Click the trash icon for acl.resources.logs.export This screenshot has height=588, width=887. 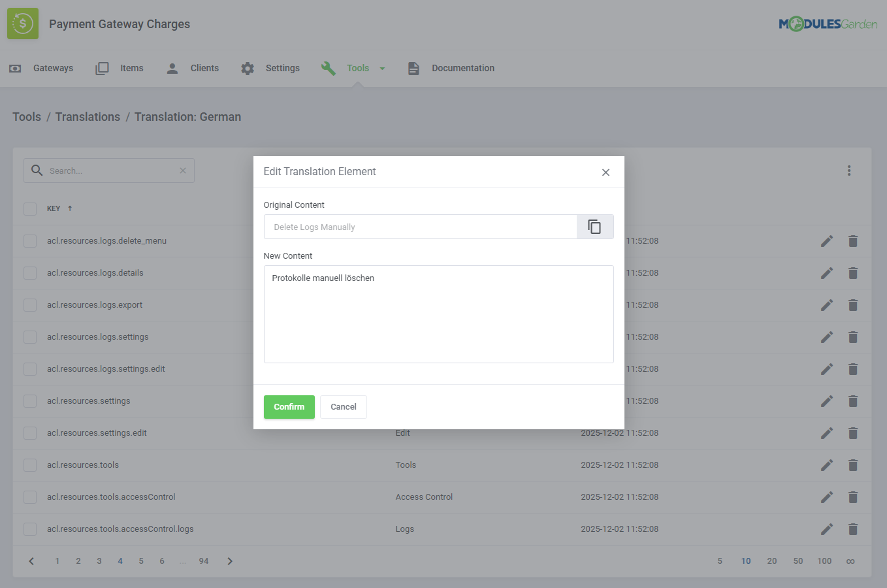853,304
